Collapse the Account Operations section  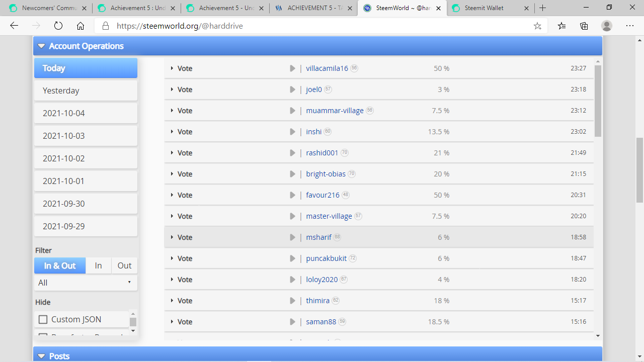(41, 46)
